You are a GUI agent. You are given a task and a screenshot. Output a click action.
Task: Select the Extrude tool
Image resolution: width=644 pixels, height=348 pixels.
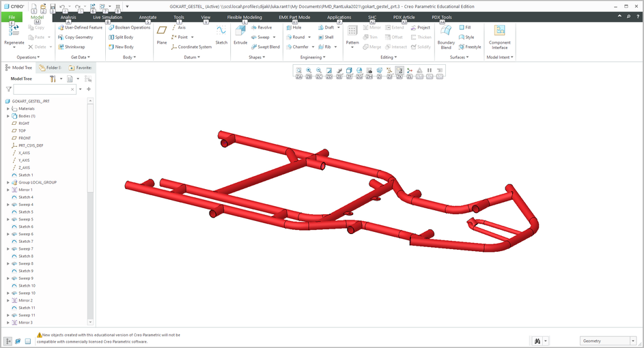240,33
